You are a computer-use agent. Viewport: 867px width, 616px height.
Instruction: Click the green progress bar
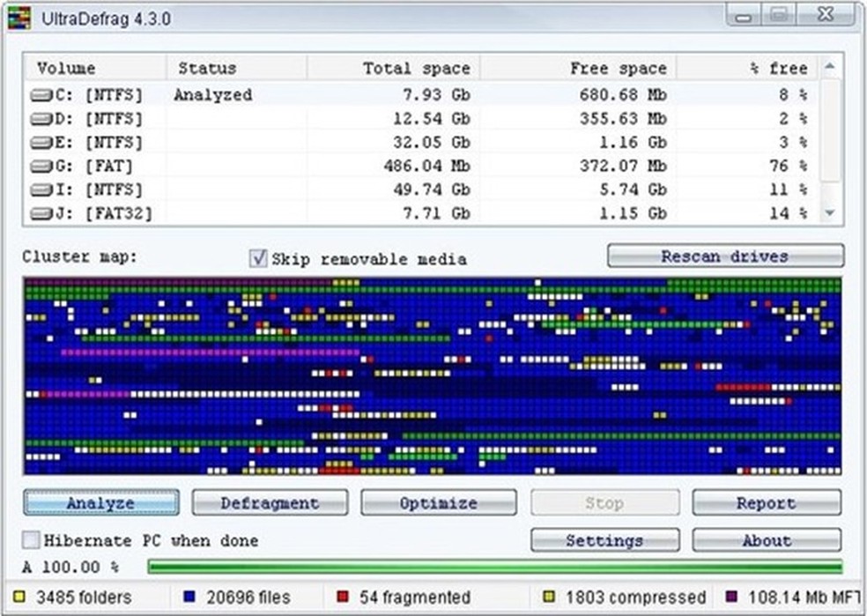coord(495,567)
